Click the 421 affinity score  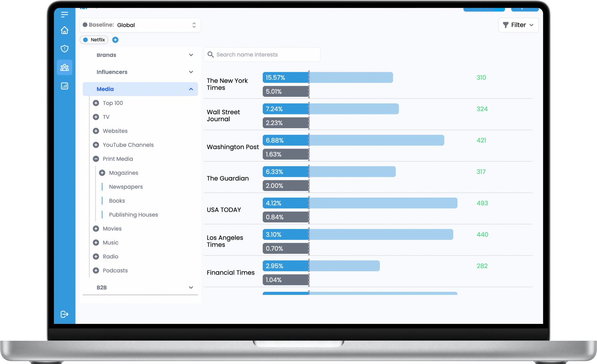tap(481, 140)
